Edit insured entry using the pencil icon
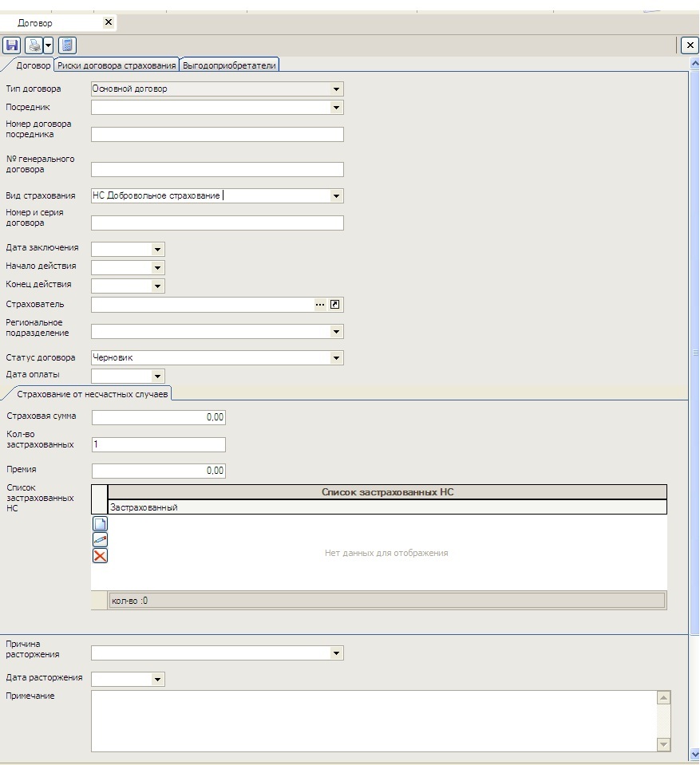 coord(101,540)
